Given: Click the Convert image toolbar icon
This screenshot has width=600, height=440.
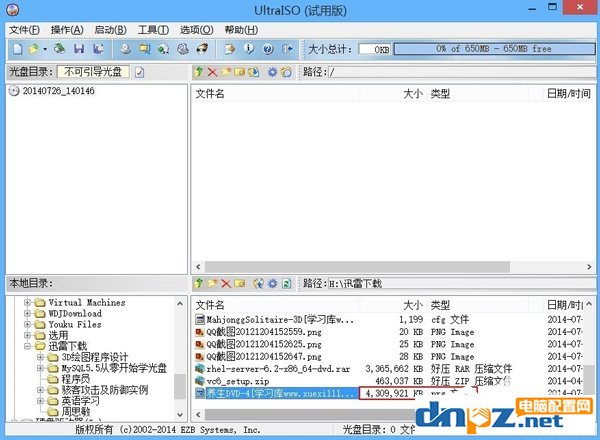Looking at the screenshot, I should pos(145,49).
